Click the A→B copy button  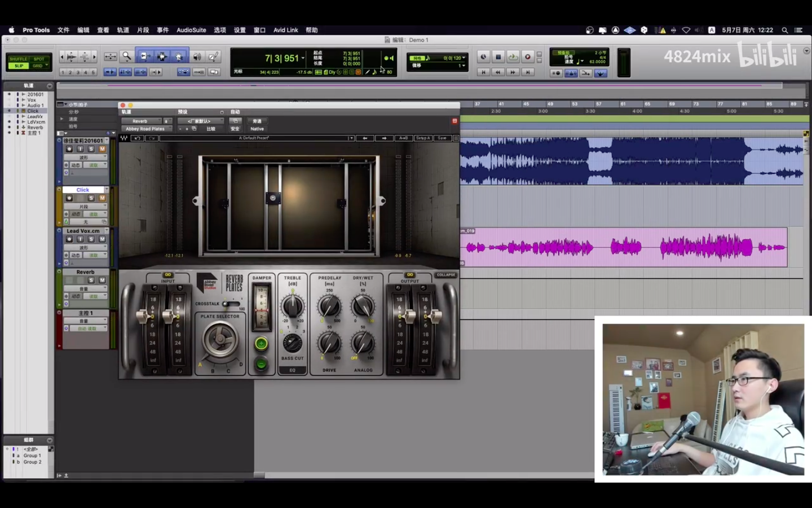(404, 138)
